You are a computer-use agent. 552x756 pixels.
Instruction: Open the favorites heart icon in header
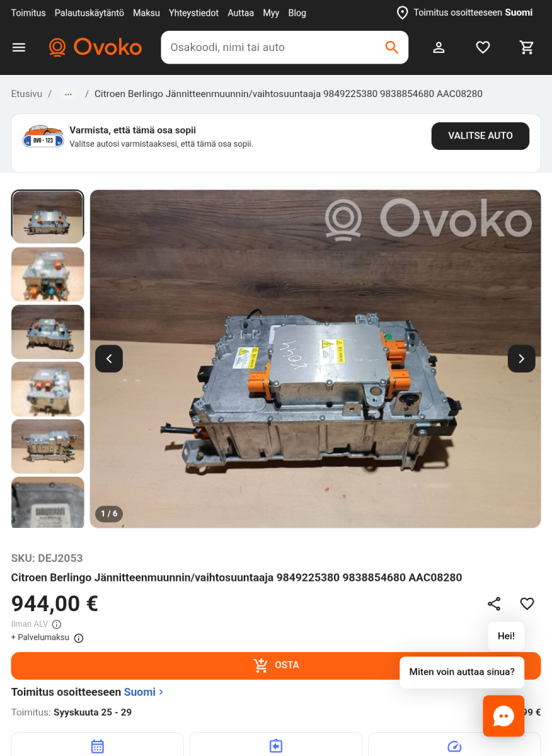click(483, 47)
